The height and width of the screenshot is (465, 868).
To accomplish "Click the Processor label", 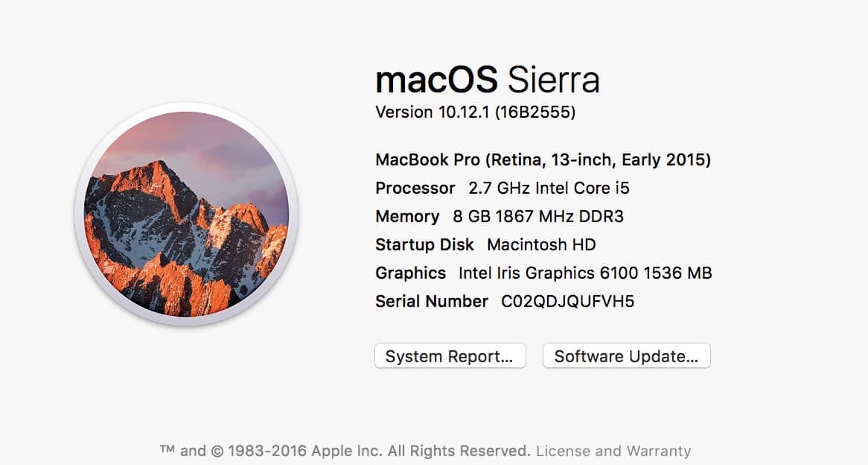I will [415, 189].
